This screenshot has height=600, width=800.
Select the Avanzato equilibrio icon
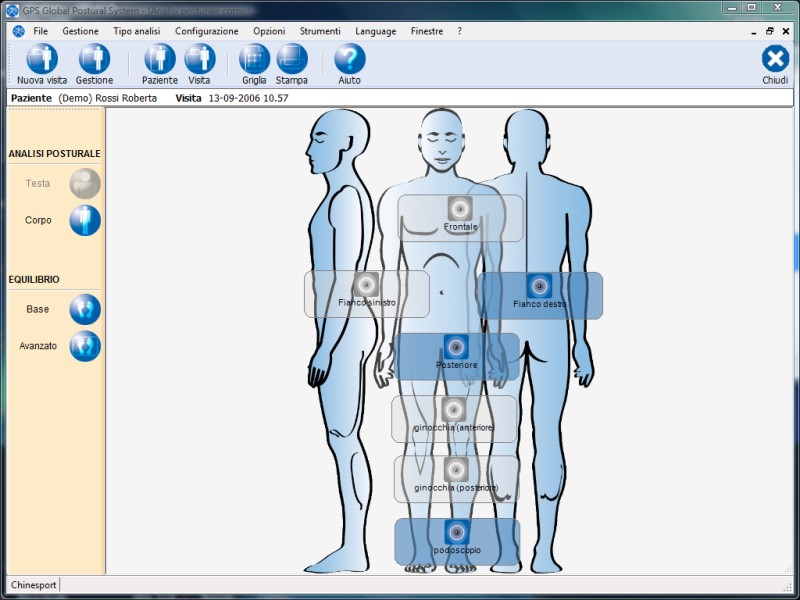pos(85,346)
